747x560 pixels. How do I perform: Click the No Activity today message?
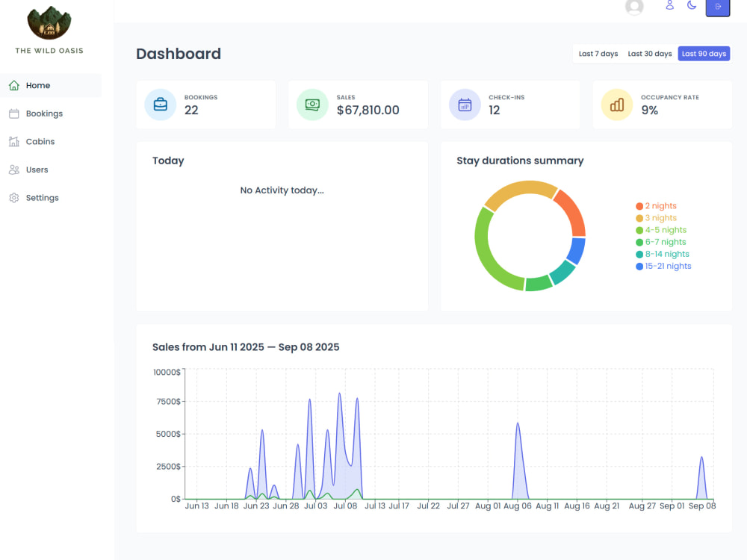pos(282,190)
